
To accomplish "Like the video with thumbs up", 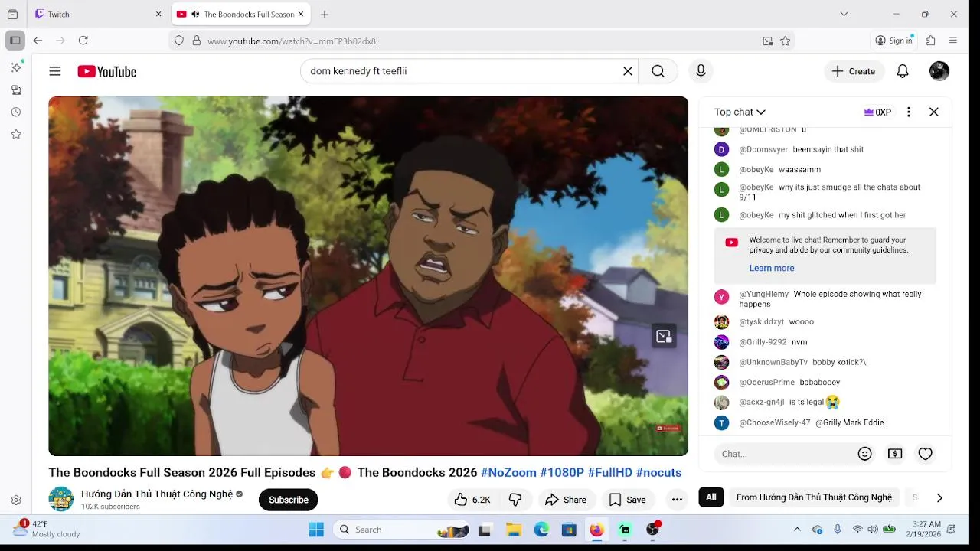I will tap(472, 500).
